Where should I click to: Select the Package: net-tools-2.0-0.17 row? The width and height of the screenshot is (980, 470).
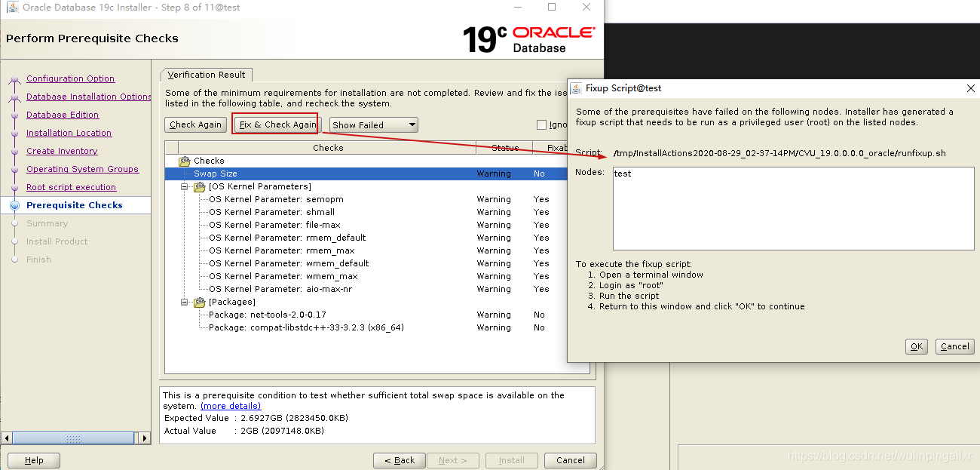tap(366, 315)
